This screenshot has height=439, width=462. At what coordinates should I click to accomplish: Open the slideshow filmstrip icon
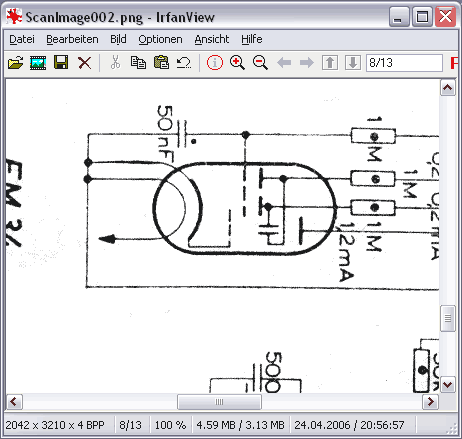pyautogui.click(x=38, y=63)
